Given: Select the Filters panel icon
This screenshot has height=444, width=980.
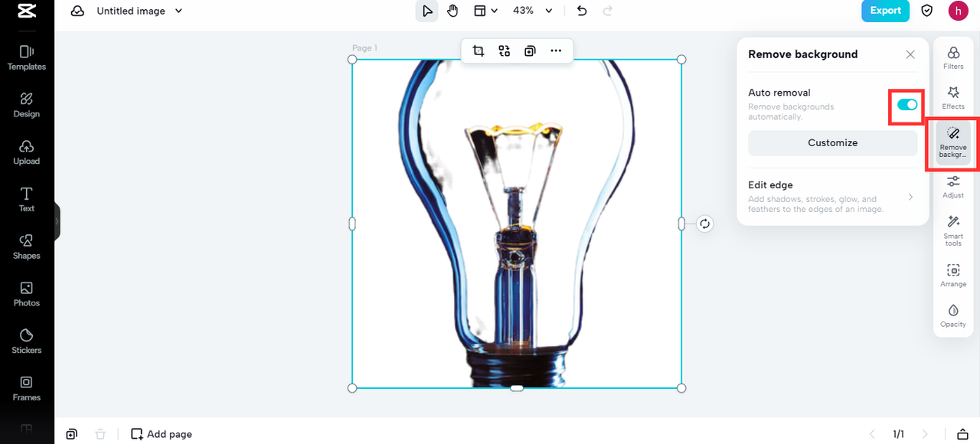Looking at the screenshot, I should [x=953, y=57].
